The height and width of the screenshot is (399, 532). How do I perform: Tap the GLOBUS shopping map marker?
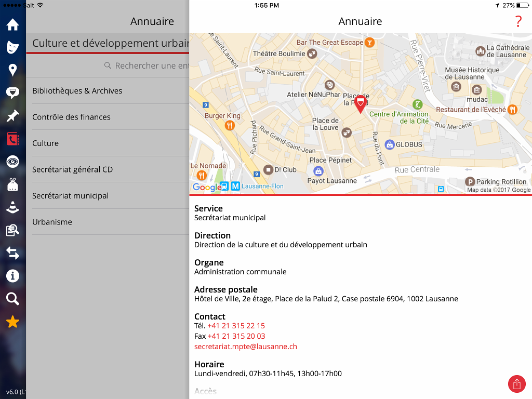[x=390, y=144]
